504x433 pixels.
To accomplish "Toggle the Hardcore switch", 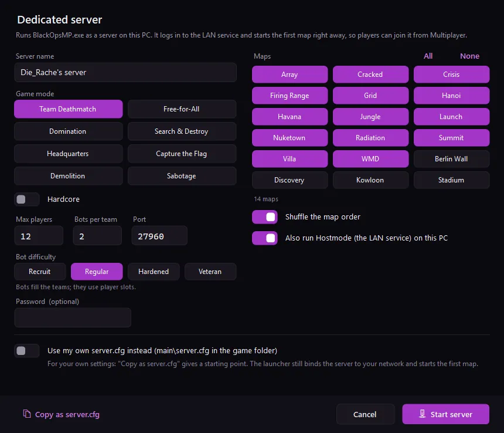I will pos(27,199).
